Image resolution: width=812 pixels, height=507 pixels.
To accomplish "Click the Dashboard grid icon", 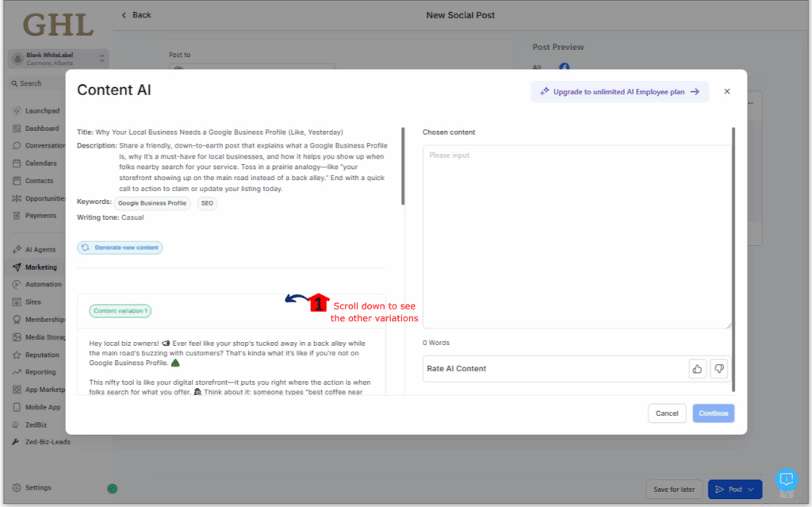I will click(17, 129).
